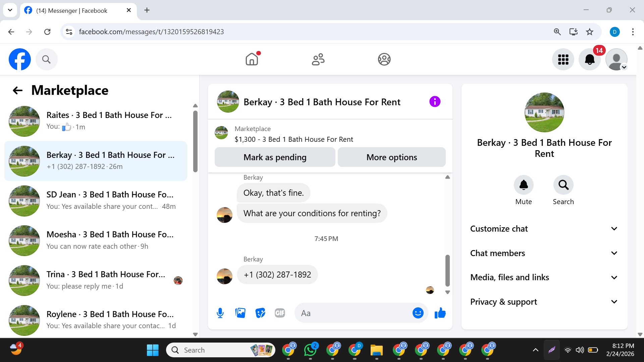644x362 pixels.
Task: Open the GIF picker
Action: tap(280, 313)
